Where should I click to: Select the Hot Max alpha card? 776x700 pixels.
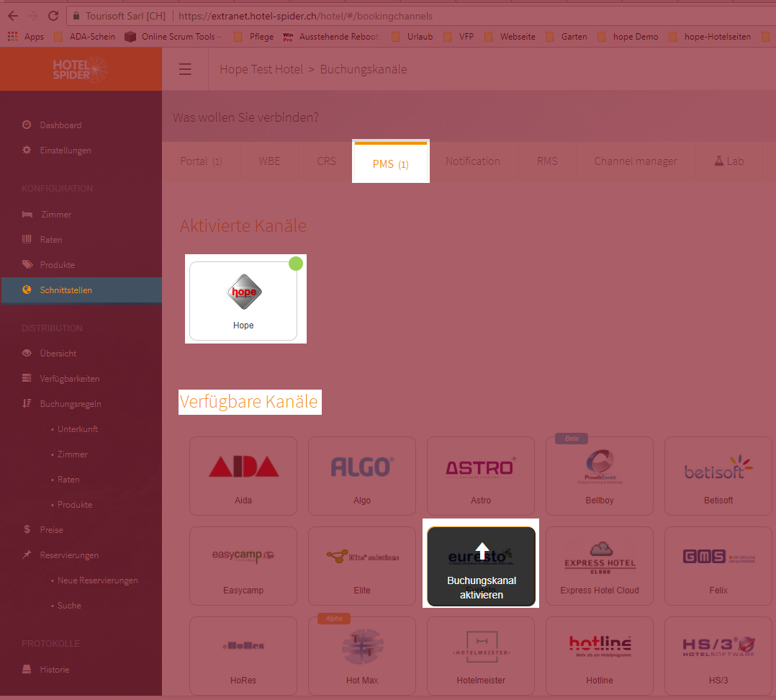(362, 656)
